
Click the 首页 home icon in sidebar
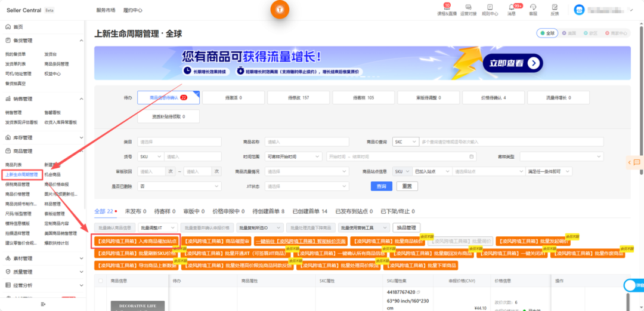point(8,27)
